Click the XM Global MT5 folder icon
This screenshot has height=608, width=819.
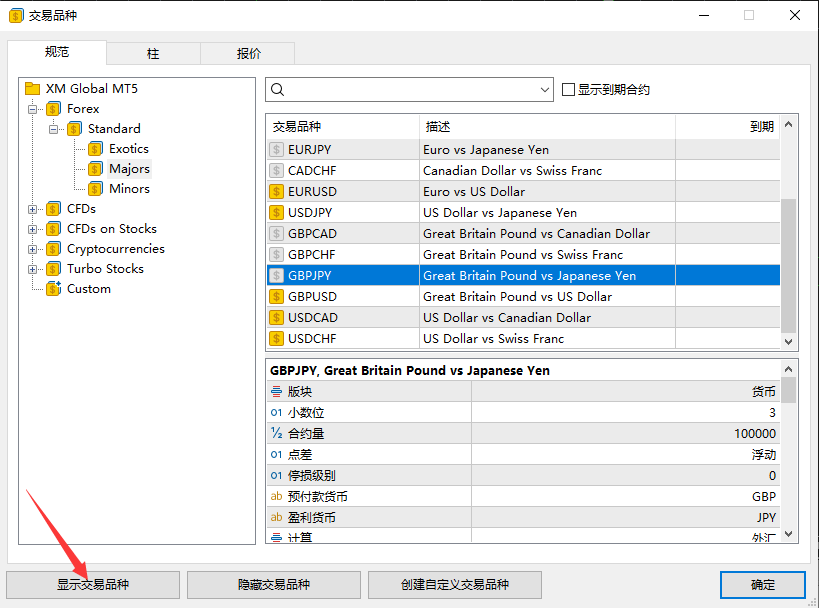pos(33,88)
